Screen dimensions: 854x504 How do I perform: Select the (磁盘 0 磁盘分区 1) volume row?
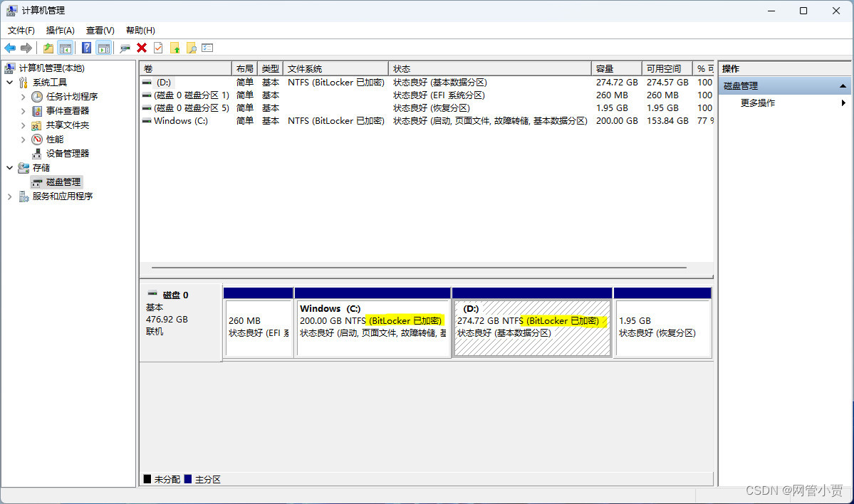[427, 95]
